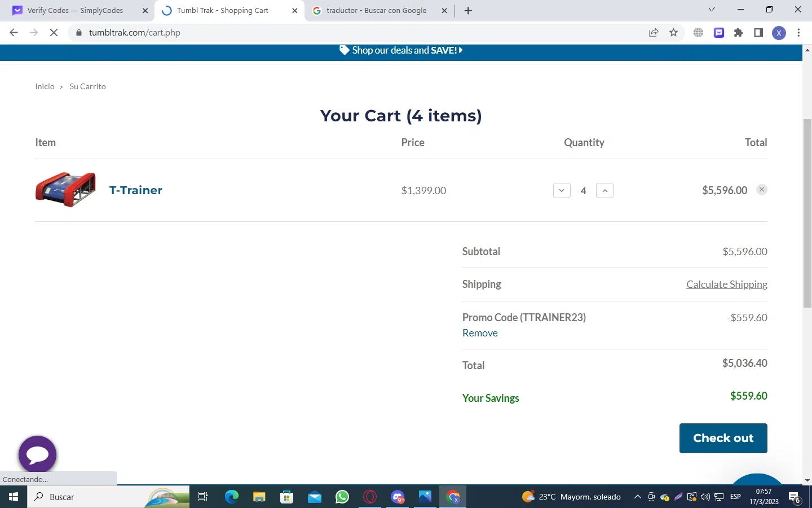
Task: Open a new browser tab
Action: coord(468,11)
